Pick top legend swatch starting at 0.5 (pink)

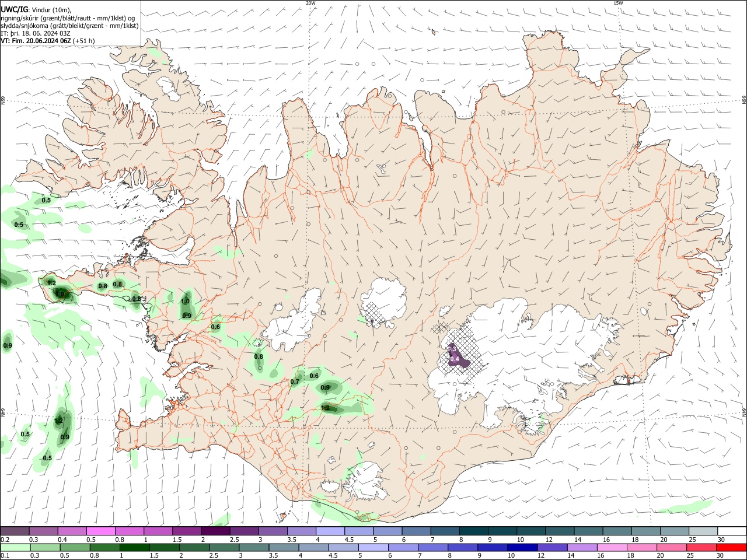click(x=100, y=531)
